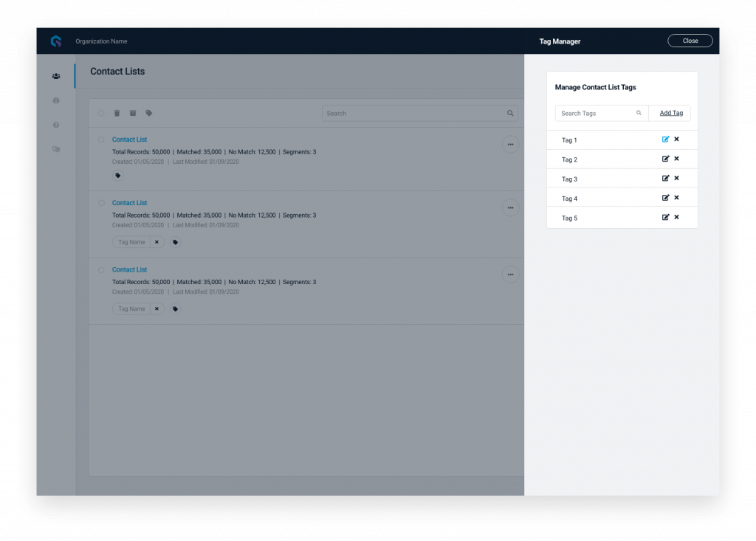This screenshot has height=541, width=756.
Task: Click the app logo in the header
Action: [x=56, y=41]
